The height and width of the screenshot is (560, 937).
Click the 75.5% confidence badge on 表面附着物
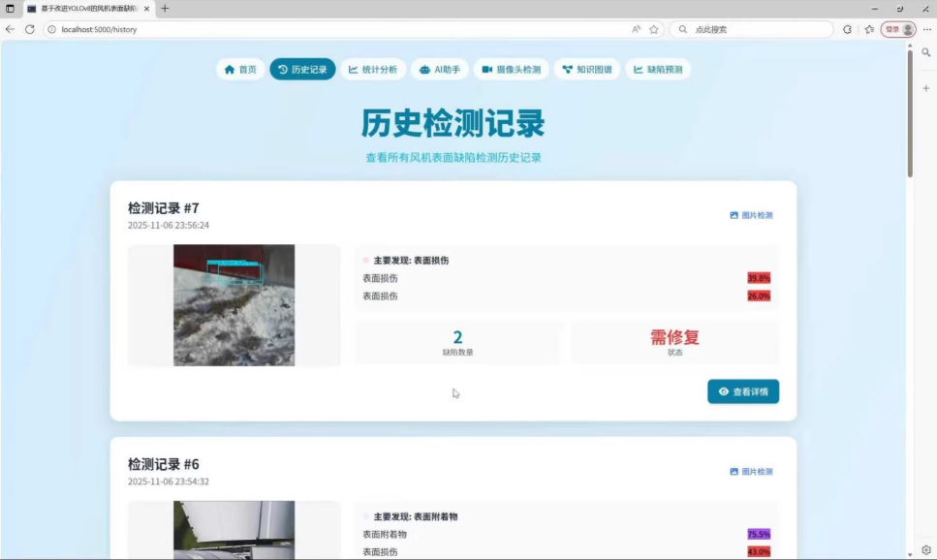click(x=758, y=534)
